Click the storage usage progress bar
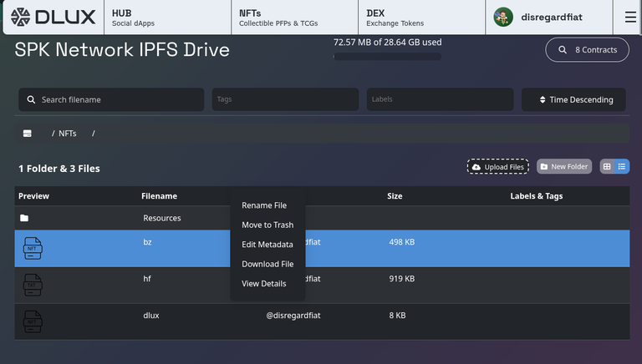 click(387, 57)
